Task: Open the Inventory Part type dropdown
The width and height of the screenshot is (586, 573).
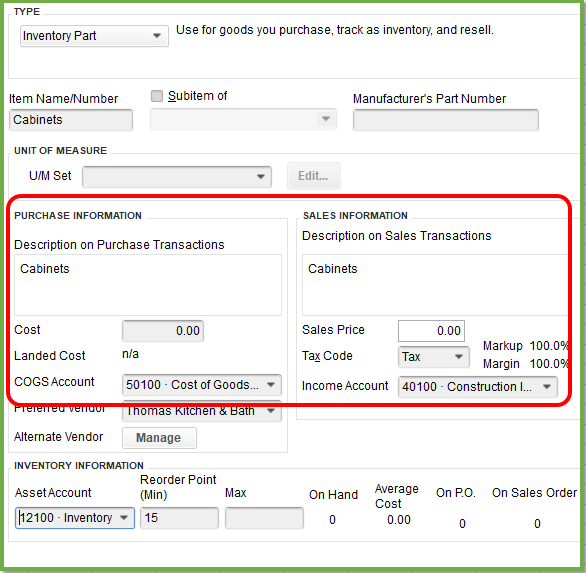Action: point(94,36)
